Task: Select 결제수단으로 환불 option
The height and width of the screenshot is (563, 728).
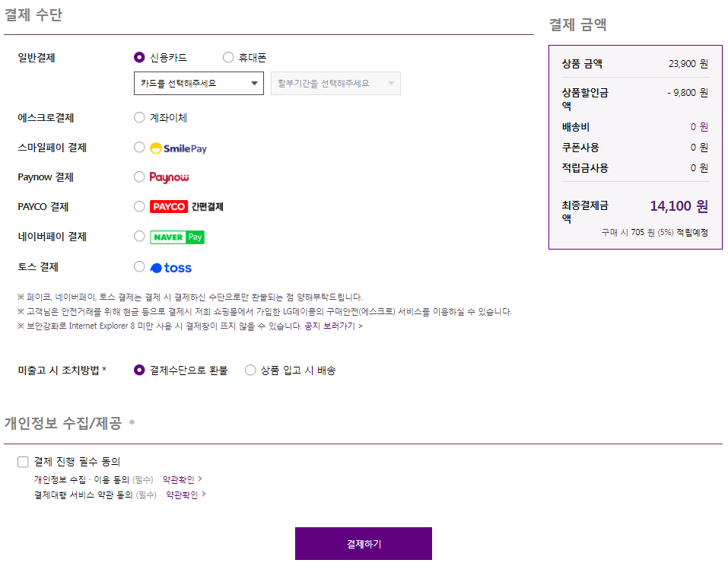Action: point(138,370)
